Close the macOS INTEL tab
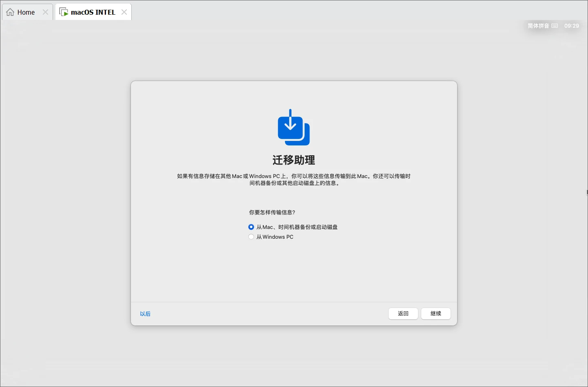The height and width of the screenshot is (387, 588). point(124,12)
